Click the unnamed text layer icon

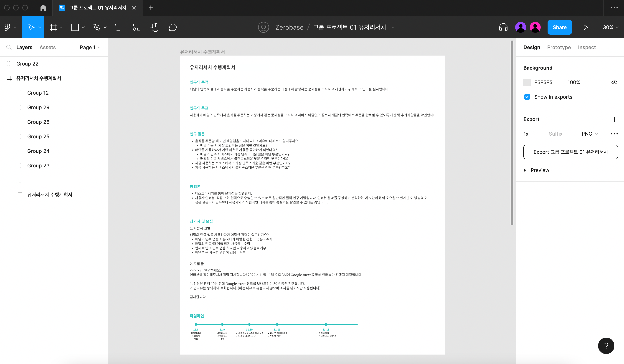coord(20,180)
